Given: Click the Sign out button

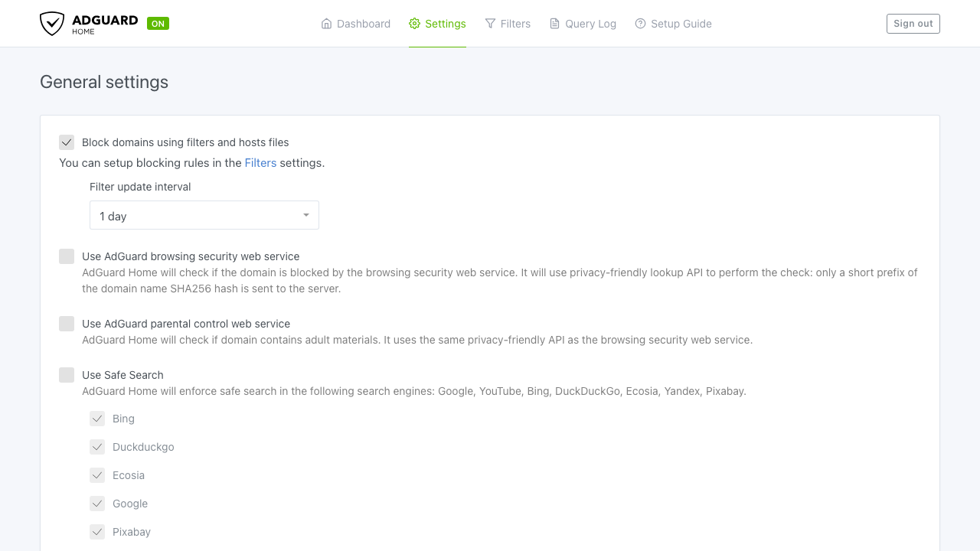Looking at the screenshot, I should pyautogui.click(x=913, y=24).
